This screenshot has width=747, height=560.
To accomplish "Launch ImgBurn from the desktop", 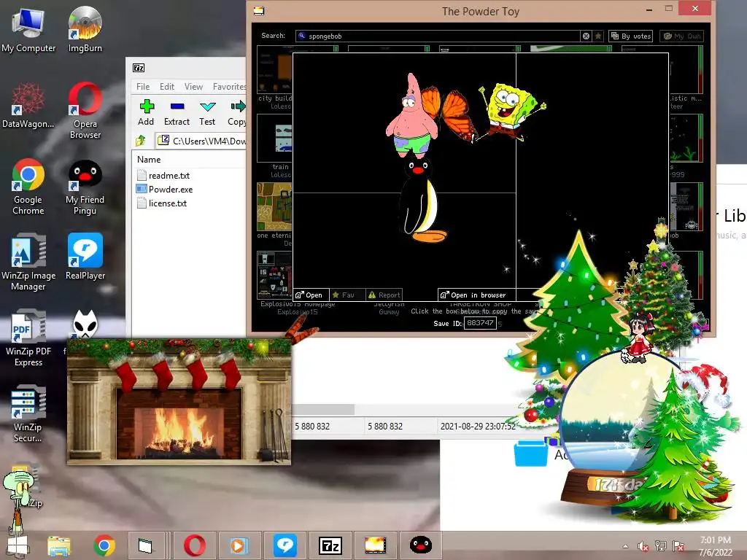I will [x=85, y=29].
